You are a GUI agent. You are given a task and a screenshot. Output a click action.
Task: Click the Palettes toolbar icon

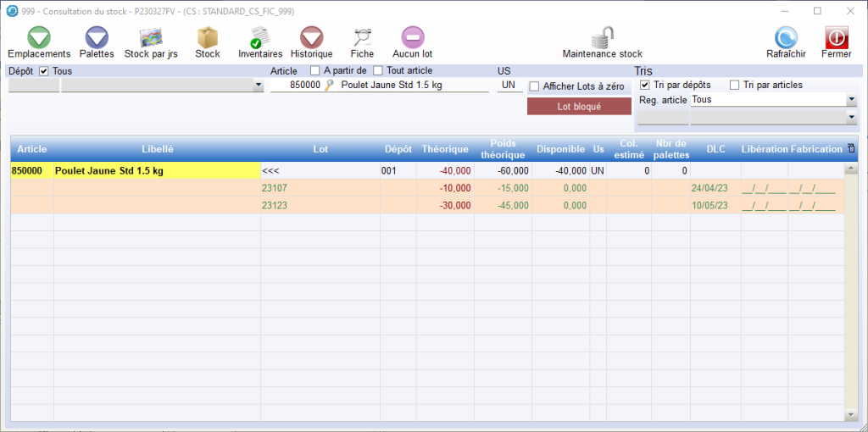pyautogui.click(x=97, y=38)
